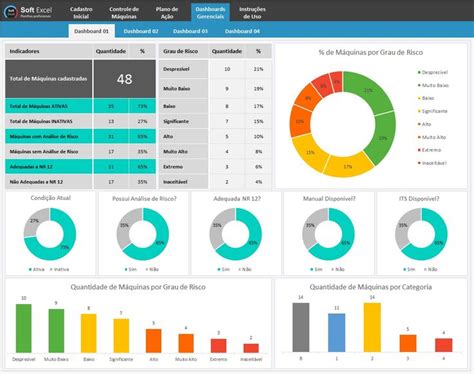Click the yellow category 2 bar
Viewport: 474px width, 374px height.
coord(372,327)
